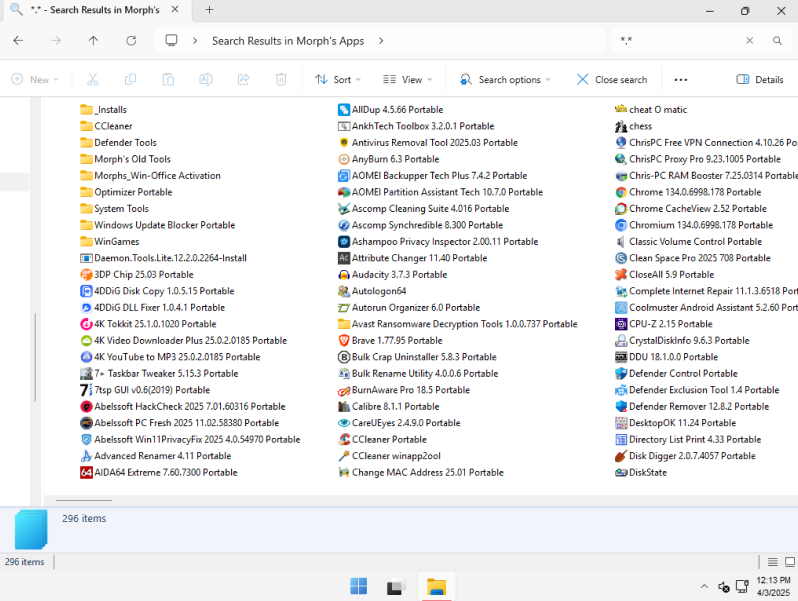Switch to details list view in status bar

pos(773,562)
